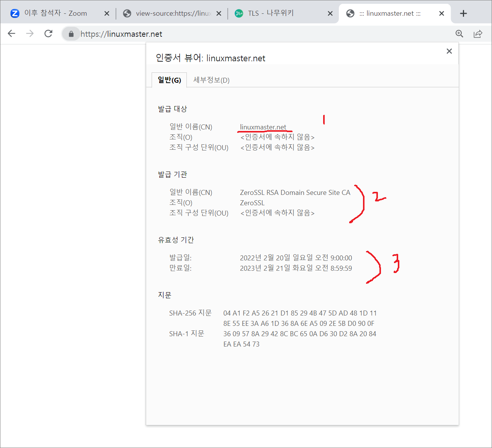Share this page via the share icon
The image size is (492, 448).
478,34
